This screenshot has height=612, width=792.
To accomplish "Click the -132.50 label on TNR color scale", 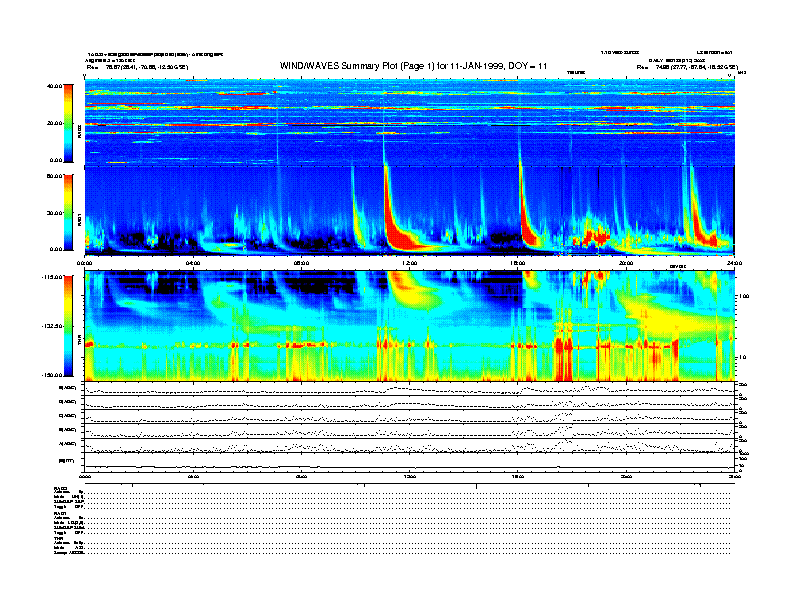I will click(x=52, y=326).
